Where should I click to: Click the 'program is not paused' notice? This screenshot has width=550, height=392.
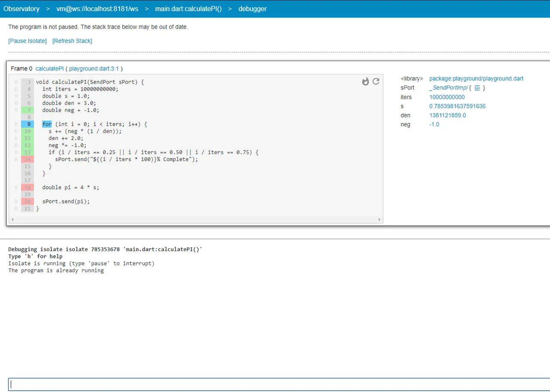pos(98,27)
